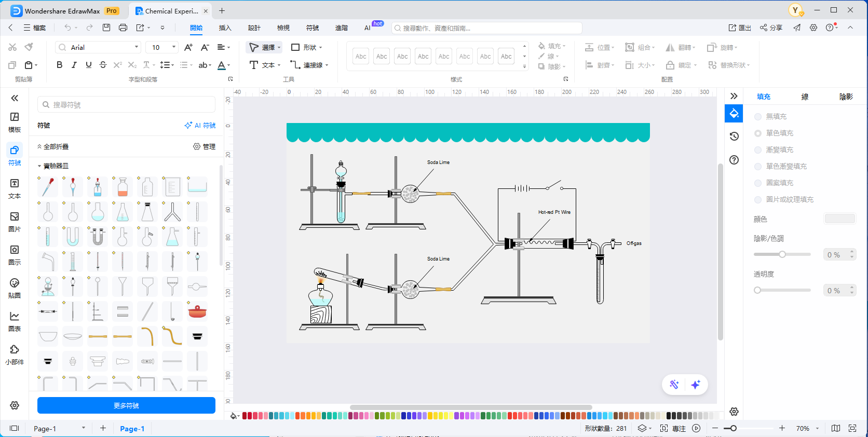Click the AI Symbols link

pyautogui.click(x=200, y=126)
